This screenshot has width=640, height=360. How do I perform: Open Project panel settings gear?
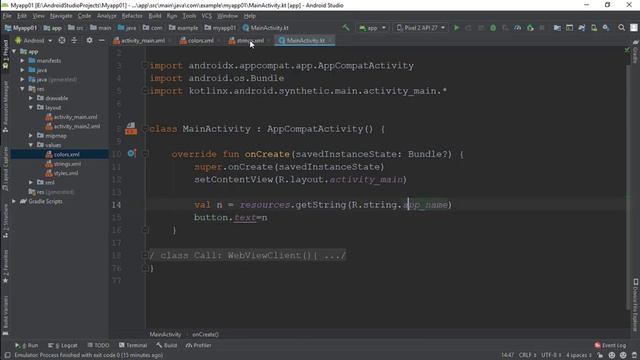pos(89,40)
